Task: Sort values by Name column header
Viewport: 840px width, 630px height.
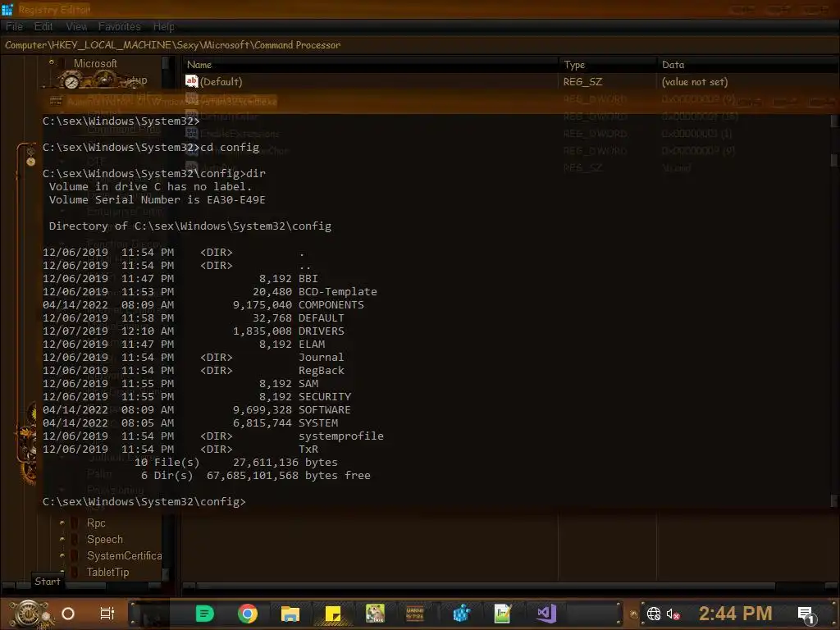Action: (370, 64)
